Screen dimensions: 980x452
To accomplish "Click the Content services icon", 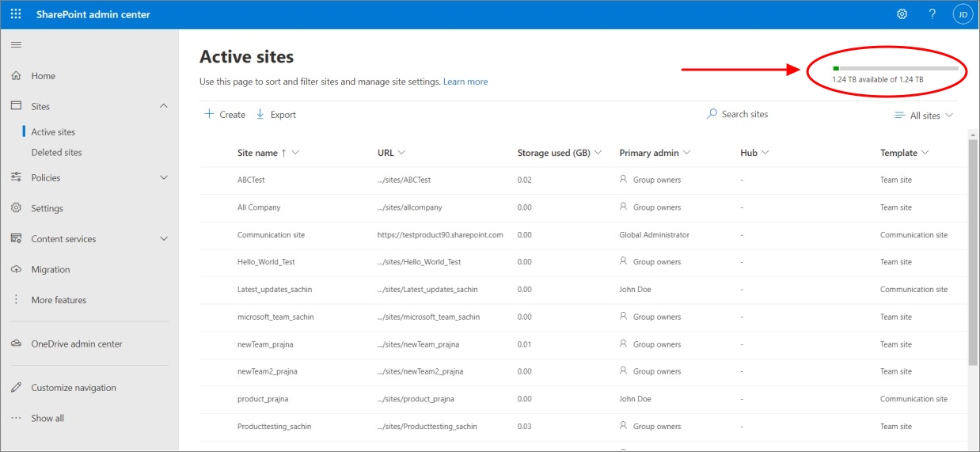I will click(16, 238).
